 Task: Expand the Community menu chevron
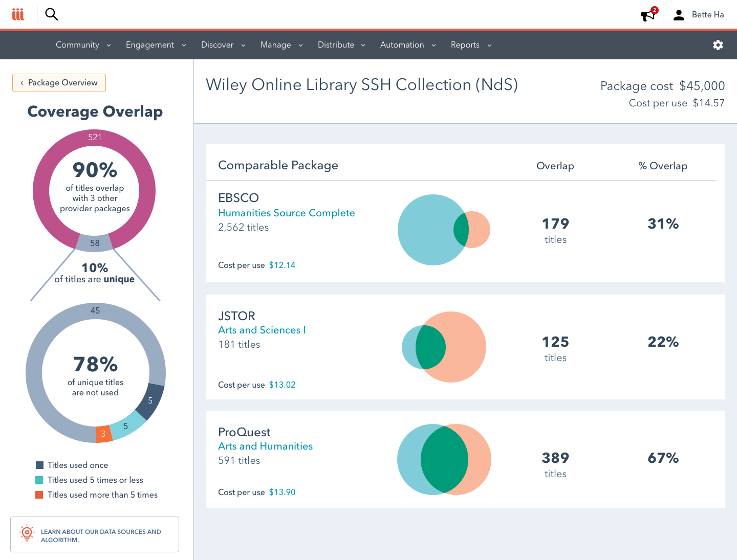pyautogui.click(x=109, y=45)
